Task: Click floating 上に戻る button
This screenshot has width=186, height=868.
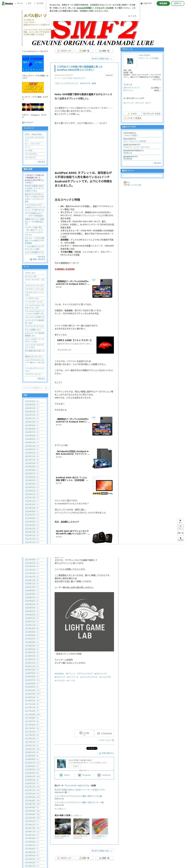Action: (x=181, y=539)
